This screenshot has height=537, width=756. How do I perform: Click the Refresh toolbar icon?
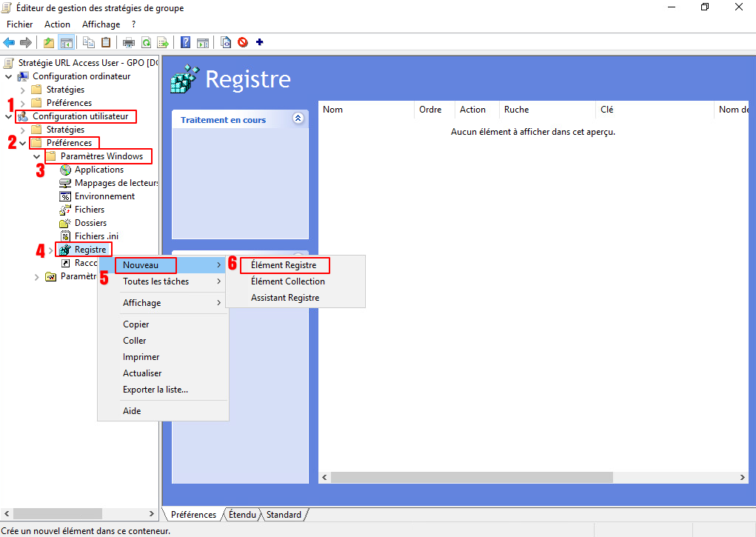coord(147,42)
